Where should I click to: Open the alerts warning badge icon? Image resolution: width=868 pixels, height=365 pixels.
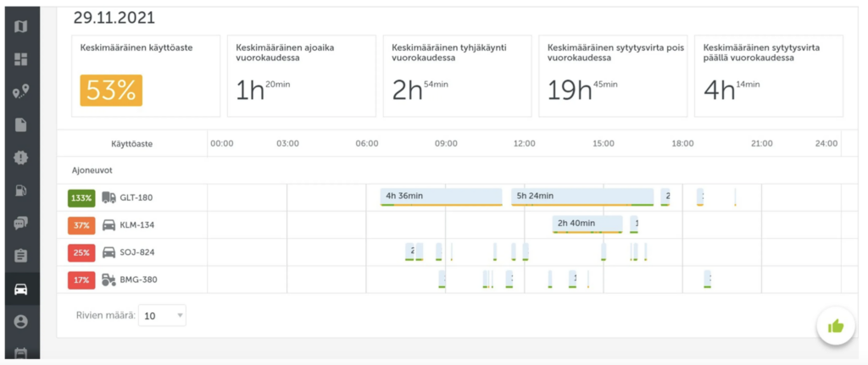21,158
